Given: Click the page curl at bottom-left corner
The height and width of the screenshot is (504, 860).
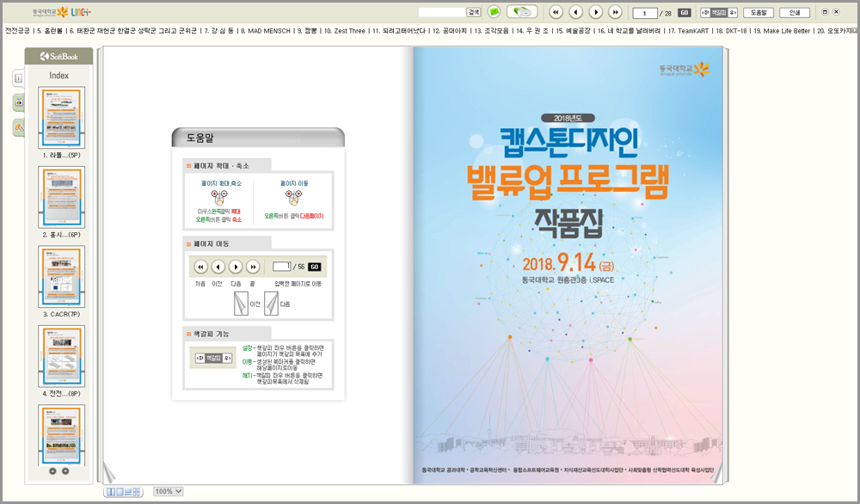Looking at the screenshot, I should click(110, 473).
